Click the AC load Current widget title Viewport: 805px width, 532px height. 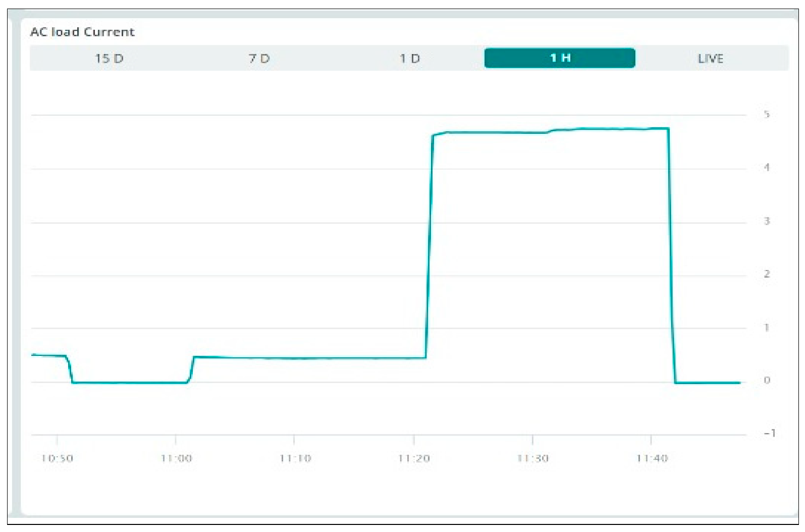tap(82, 32)
